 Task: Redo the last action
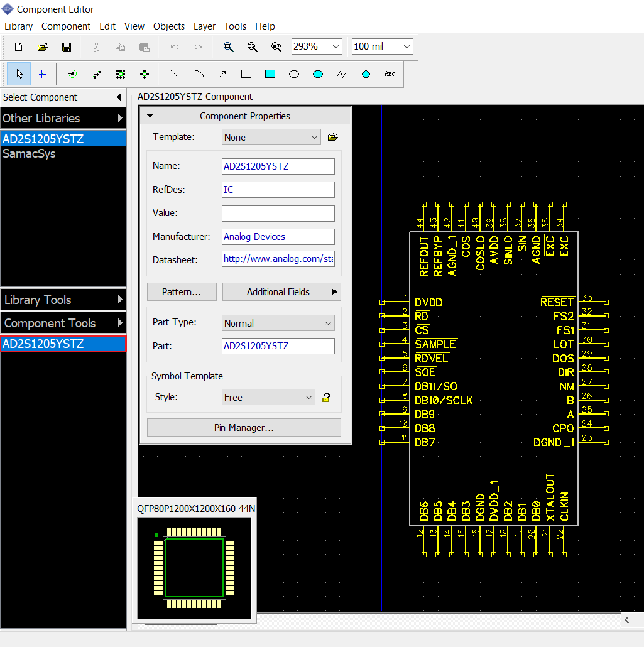coord(199,47)
